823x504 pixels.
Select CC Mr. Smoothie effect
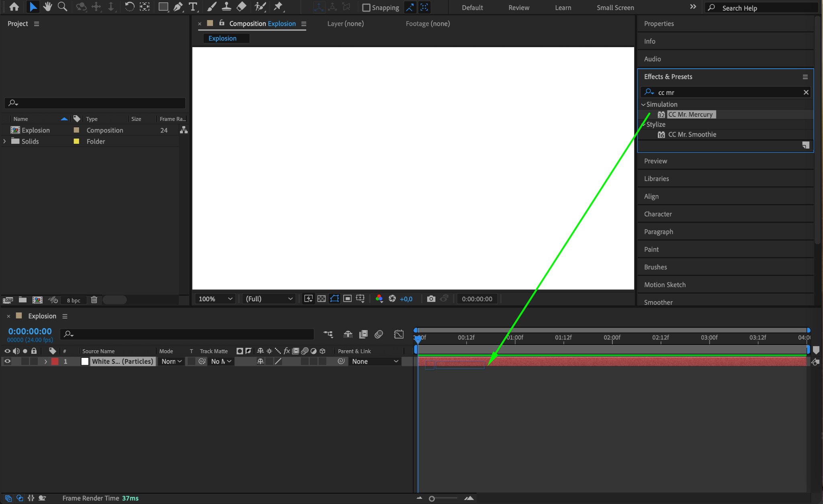coord(692,135)
